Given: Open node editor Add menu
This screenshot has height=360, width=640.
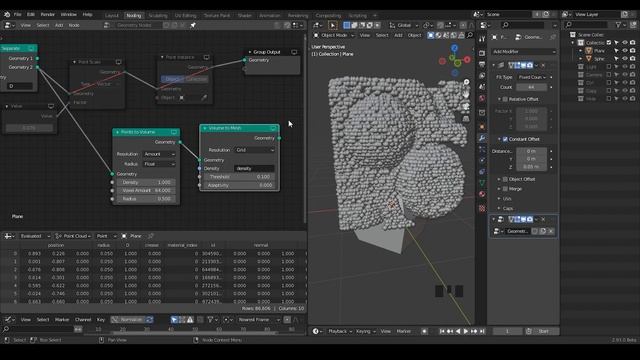Looking at the screenshot, I should (59, 25).
